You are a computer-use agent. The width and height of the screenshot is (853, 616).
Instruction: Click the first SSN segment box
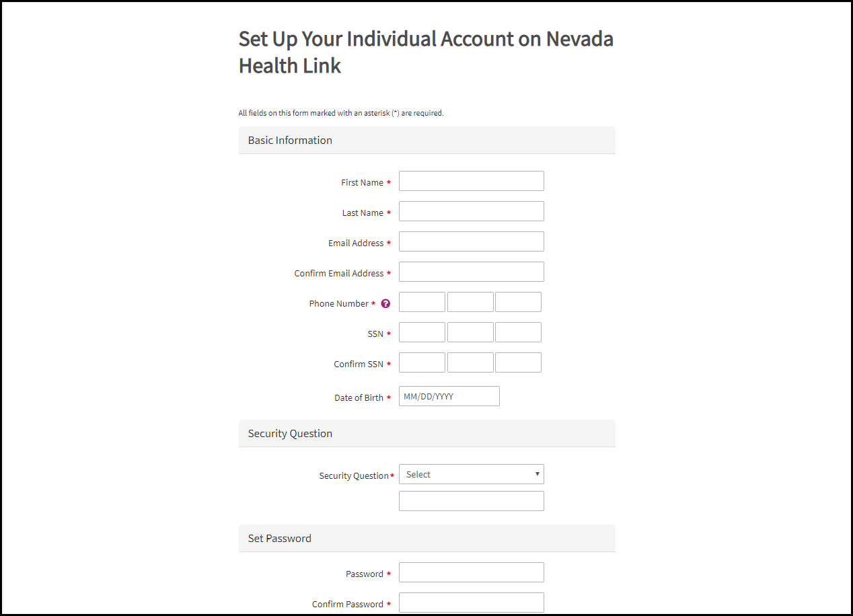[422, 332]
